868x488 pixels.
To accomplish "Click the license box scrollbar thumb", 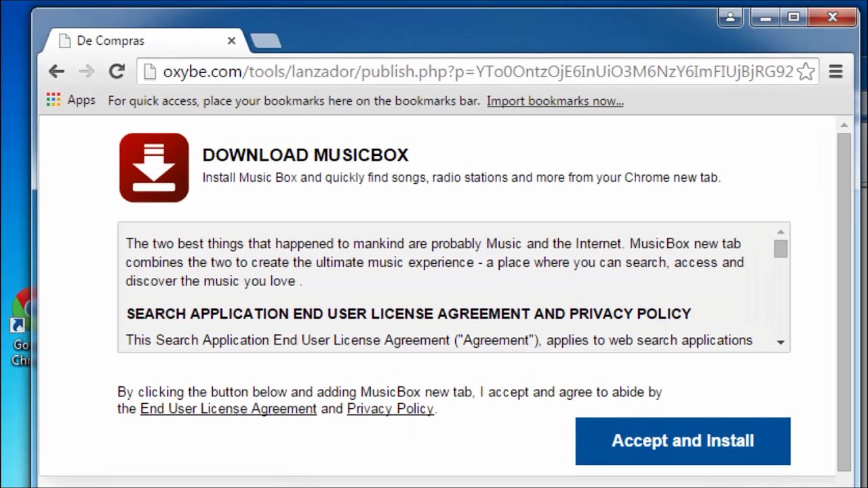I will click(781, 249).
